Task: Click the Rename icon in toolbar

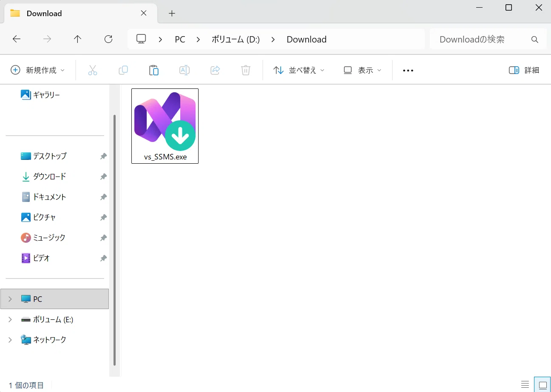Action: tap(185, 70)
